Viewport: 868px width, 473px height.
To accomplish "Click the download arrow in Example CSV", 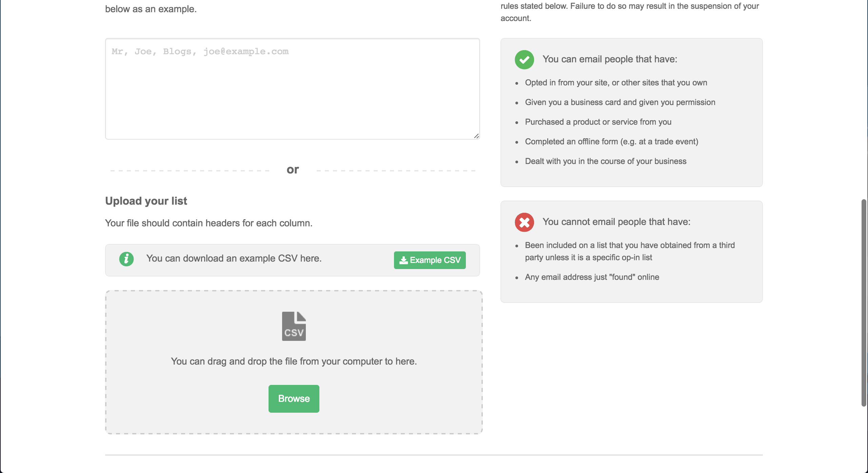I will pyautogui.click(x=403, y=260).
